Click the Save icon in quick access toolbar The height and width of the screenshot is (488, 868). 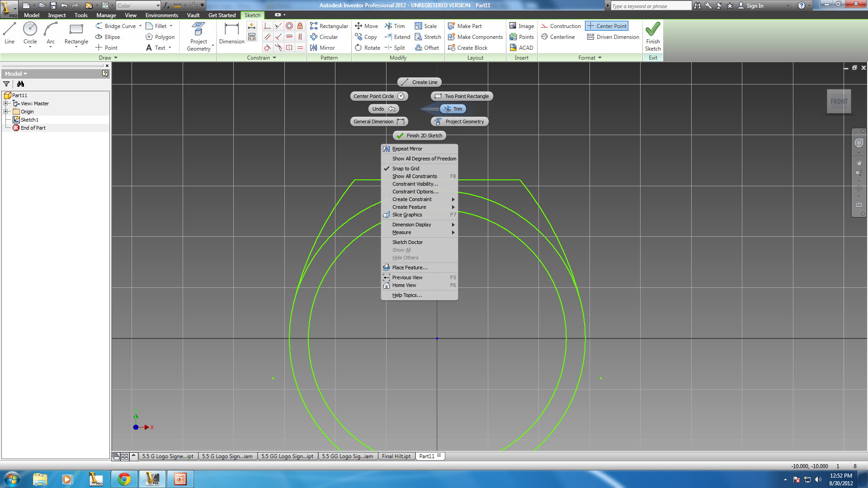[53, 5]
